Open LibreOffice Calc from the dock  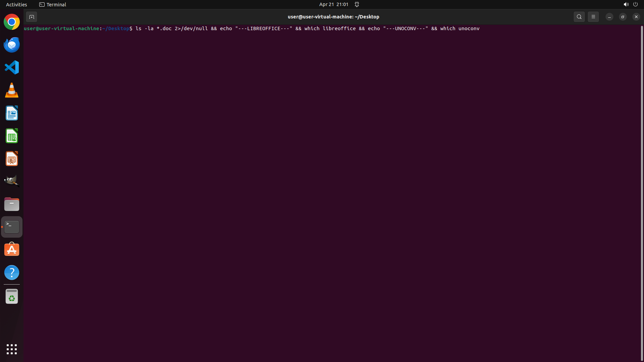(12, 136)
